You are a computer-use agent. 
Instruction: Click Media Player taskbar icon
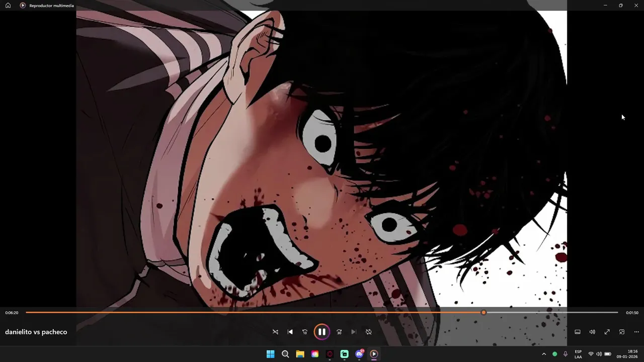[x=374, y=354]
